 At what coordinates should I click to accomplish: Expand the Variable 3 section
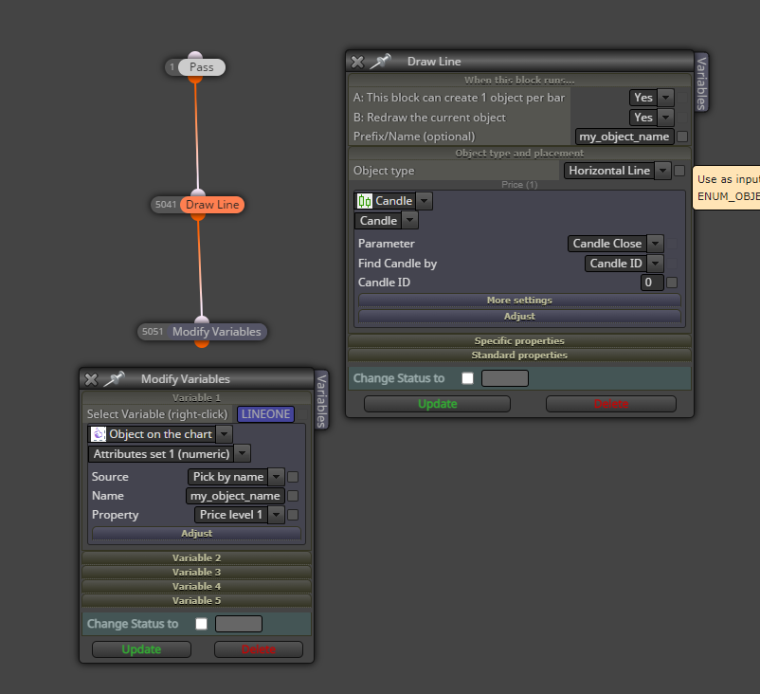pos(196,572)
